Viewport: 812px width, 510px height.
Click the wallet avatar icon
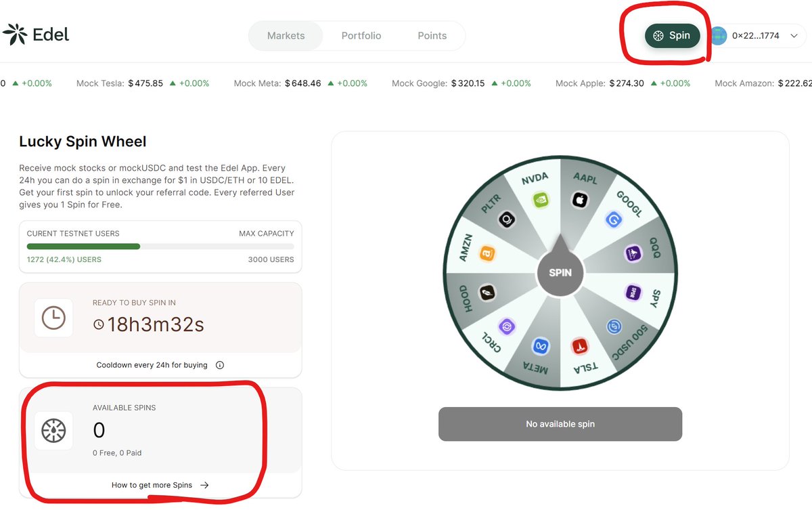point(718,36)
